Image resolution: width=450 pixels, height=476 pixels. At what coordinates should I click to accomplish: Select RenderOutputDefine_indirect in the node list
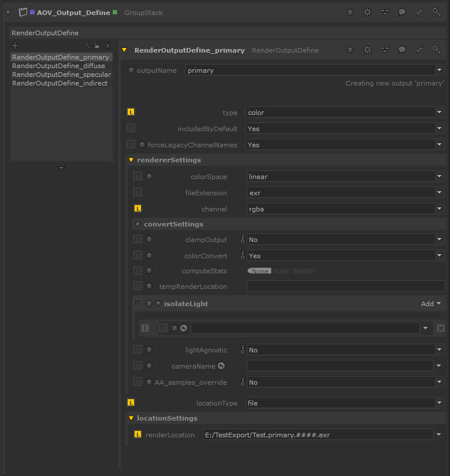[x=59, y=83]
